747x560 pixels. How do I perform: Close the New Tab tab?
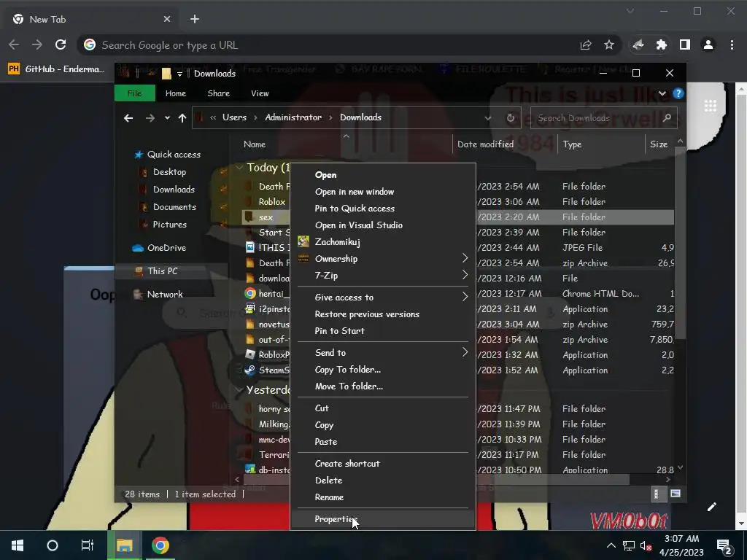(167, 19)
